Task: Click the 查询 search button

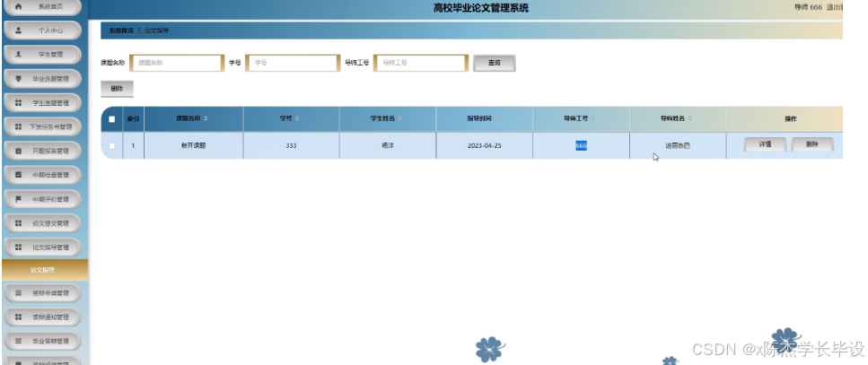Action: click(495, 63)
